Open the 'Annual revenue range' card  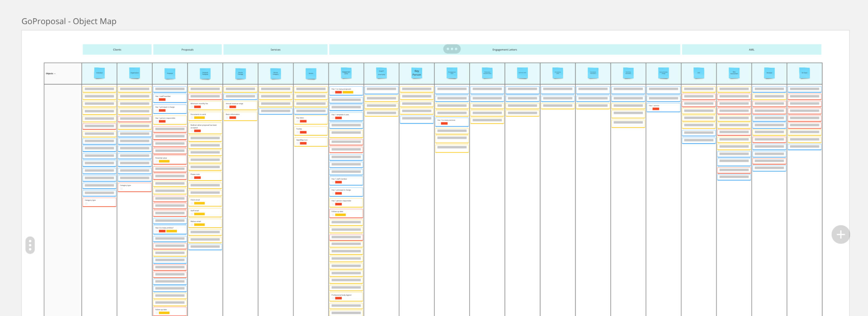tap(240, 105)
